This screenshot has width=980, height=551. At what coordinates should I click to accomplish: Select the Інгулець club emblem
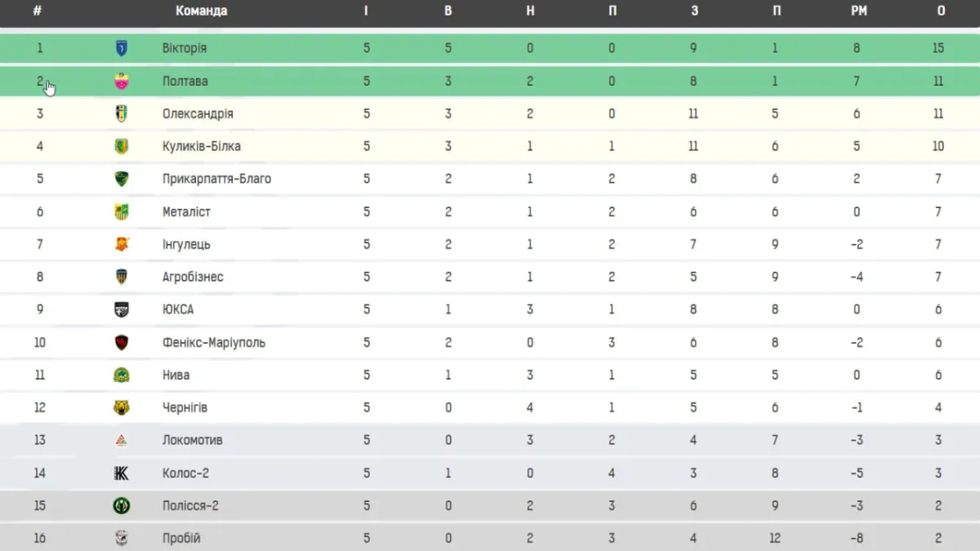(122, 244)
